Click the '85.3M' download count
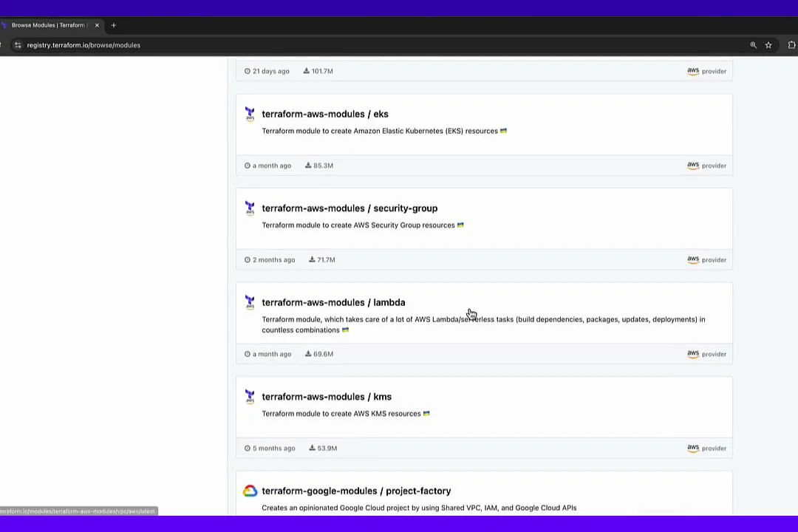The width and height of the screenshot is (798, 532). click(x=323, y=166)
